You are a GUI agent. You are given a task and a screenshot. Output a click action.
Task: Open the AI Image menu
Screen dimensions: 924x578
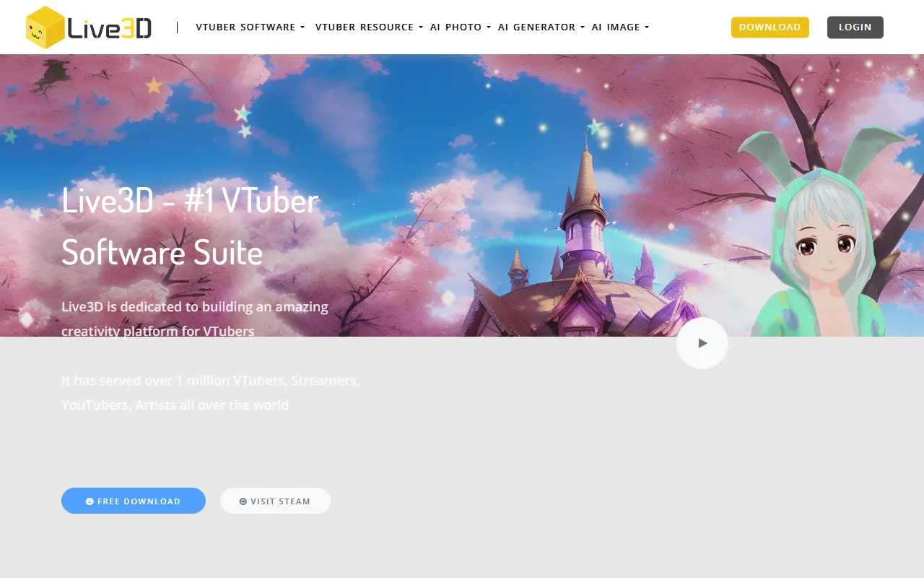coord(616,27)
